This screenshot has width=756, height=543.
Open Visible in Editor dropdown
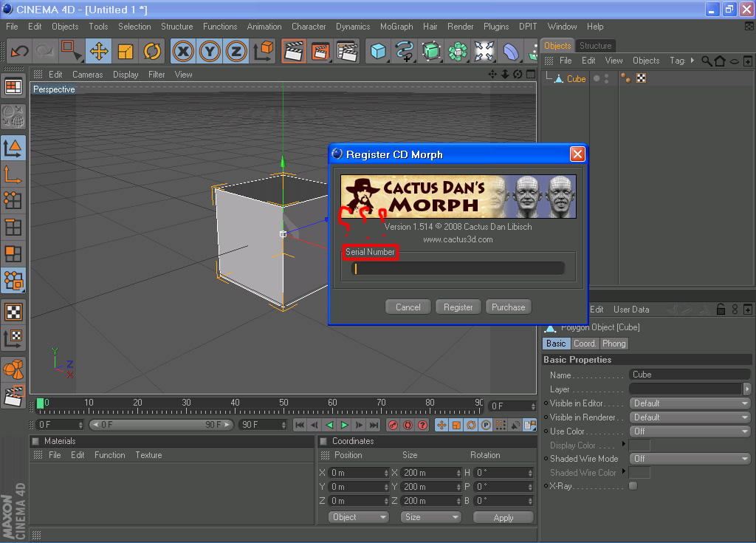coord(690,403)
